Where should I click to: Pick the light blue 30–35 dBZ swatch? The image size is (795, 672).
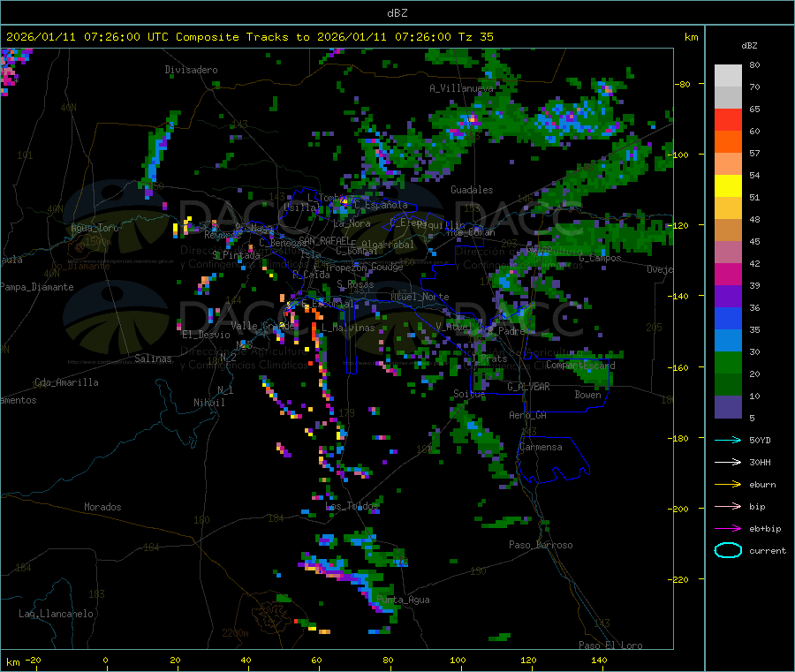[728, 341]
